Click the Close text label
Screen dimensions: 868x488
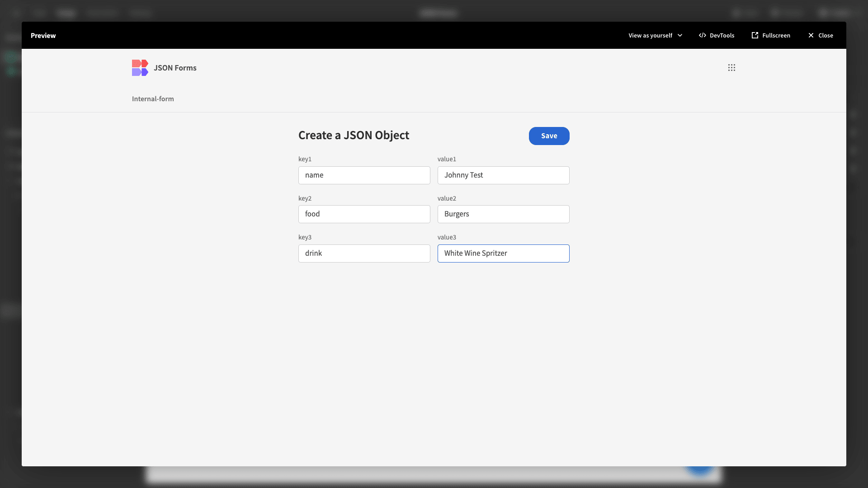pyautogui.click(x=826, y=35)
